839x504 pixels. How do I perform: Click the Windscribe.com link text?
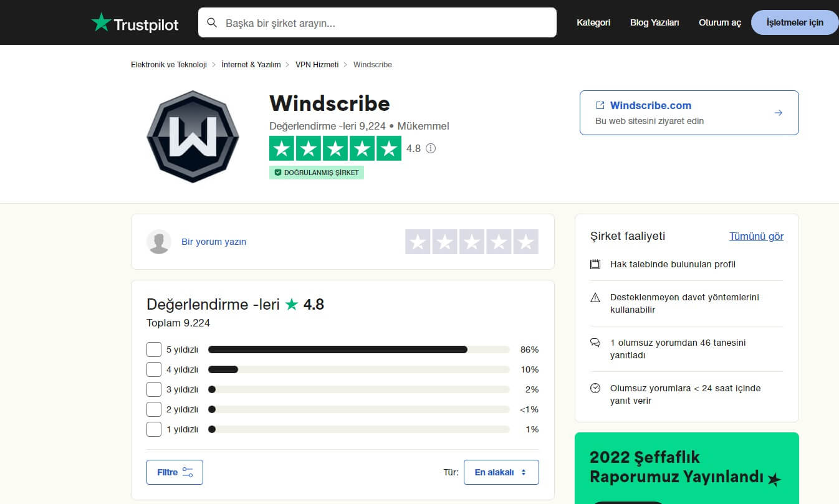point(651,105)
